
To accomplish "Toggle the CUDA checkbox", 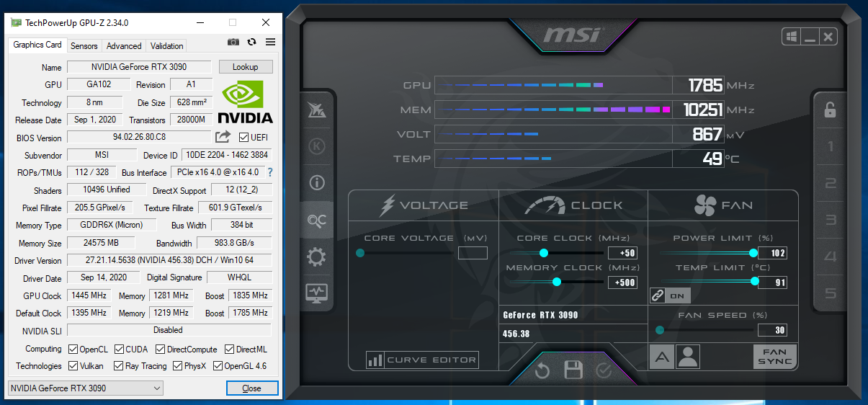I will tap(119, 349).
